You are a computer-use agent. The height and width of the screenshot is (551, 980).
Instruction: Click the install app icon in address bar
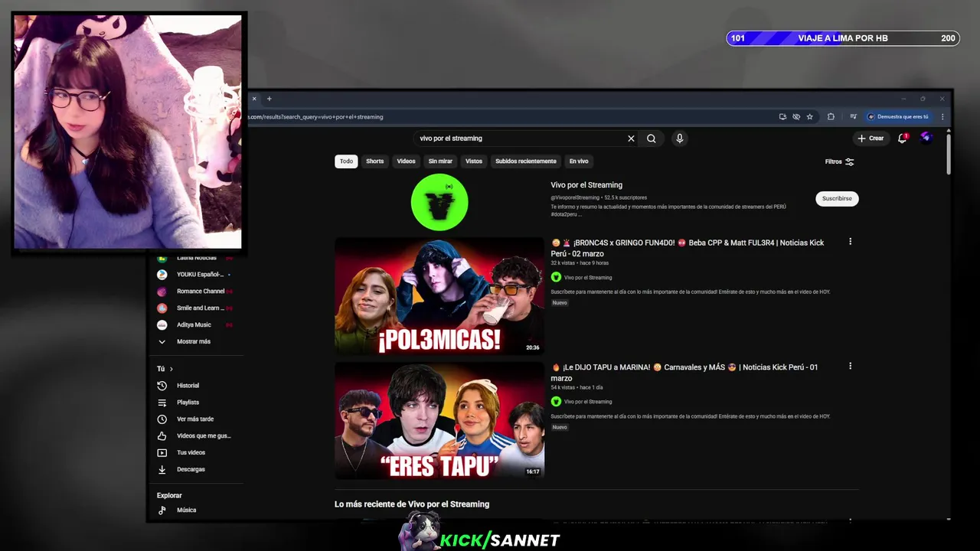tap(782, 117)
